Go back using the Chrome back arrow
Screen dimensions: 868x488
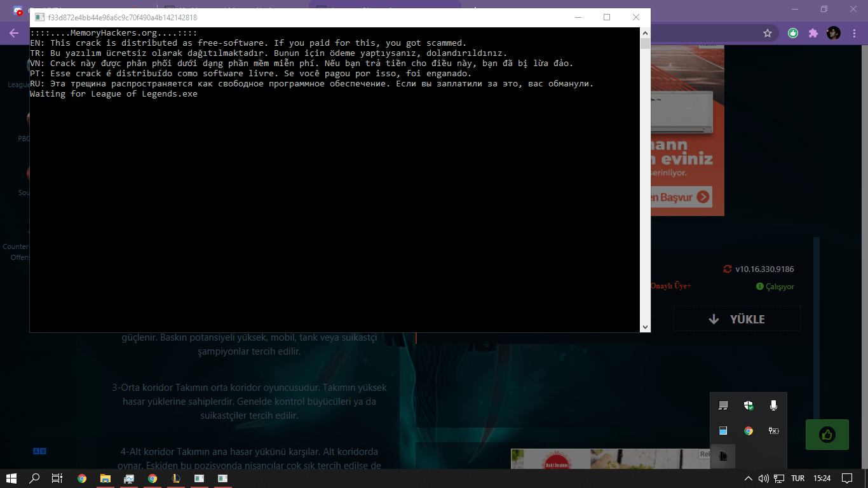tap(14, 33)
